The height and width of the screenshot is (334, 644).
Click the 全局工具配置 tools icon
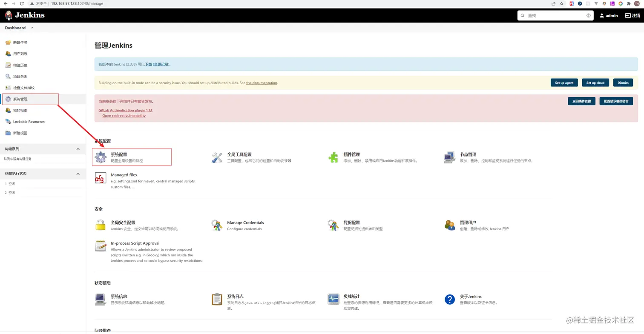click(x=217, y=157)
